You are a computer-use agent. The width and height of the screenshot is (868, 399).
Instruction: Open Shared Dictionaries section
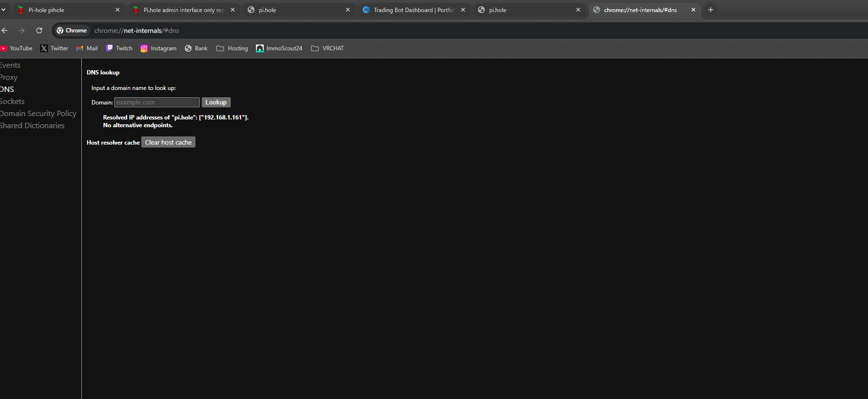[x=32, y=126]
